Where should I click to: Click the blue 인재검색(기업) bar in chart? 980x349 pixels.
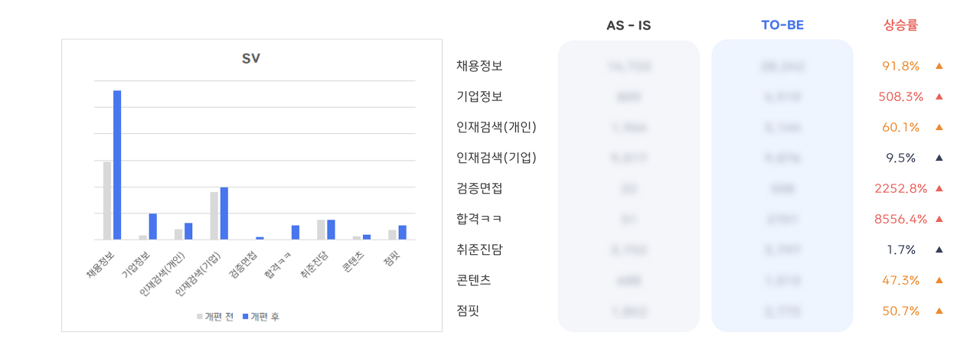click(224, 214)
